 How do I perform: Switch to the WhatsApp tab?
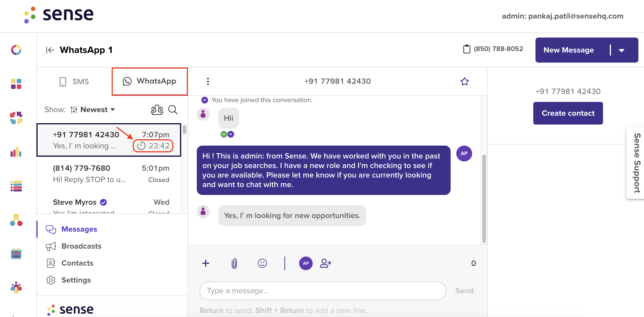coord(149,81)
